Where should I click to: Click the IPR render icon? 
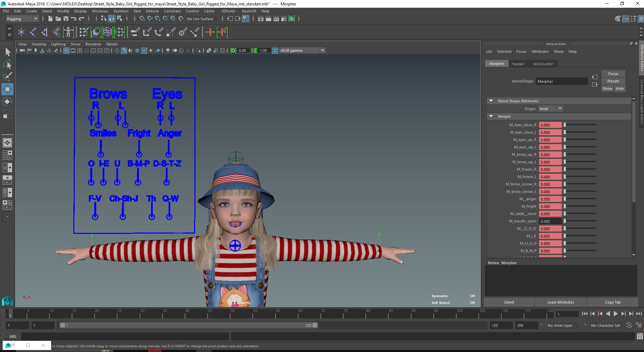click(x=276, y=19)
